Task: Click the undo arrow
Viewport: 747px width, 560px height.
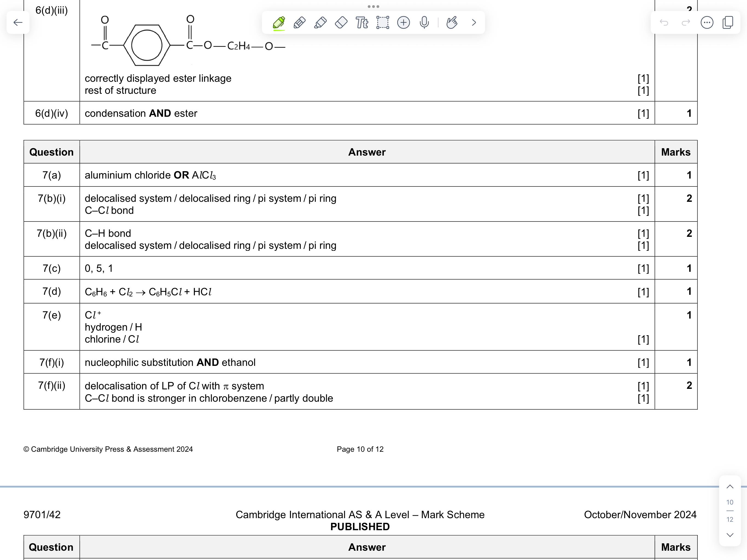Action: pyautogui.click(x=664, y=23)
